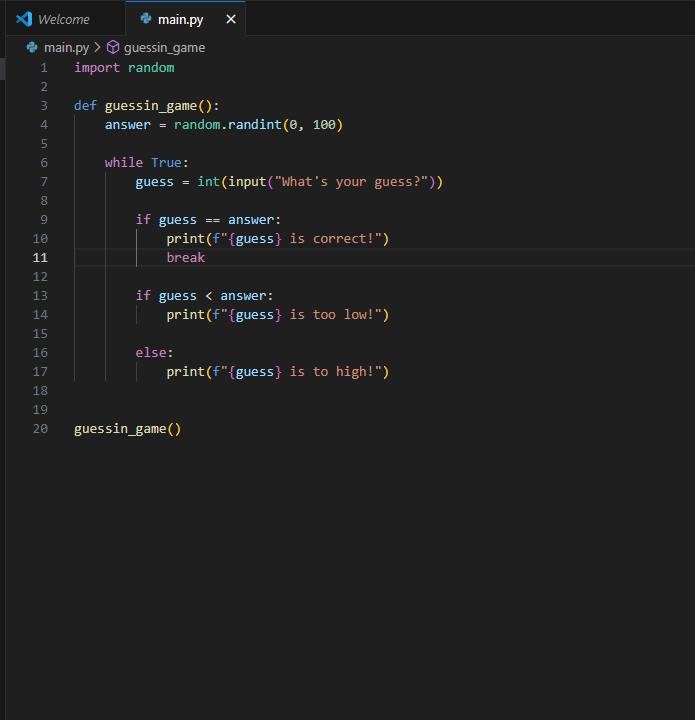This screenshot has width=695, height=720.
Task: Click the "is to high!" print statement
Action: (x=277, y=371)
